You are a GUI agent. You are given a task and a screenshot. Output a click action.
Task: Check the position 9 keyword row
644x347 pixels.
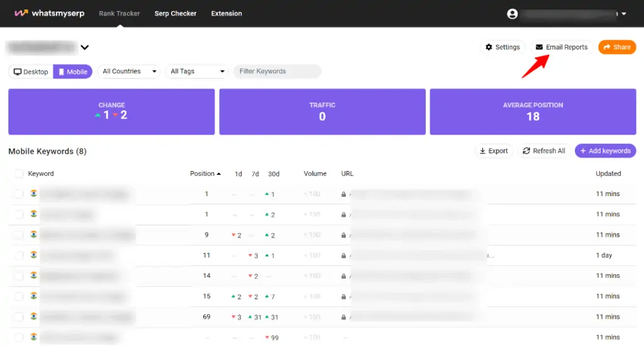pyautogui.click(x=19, y=235)
